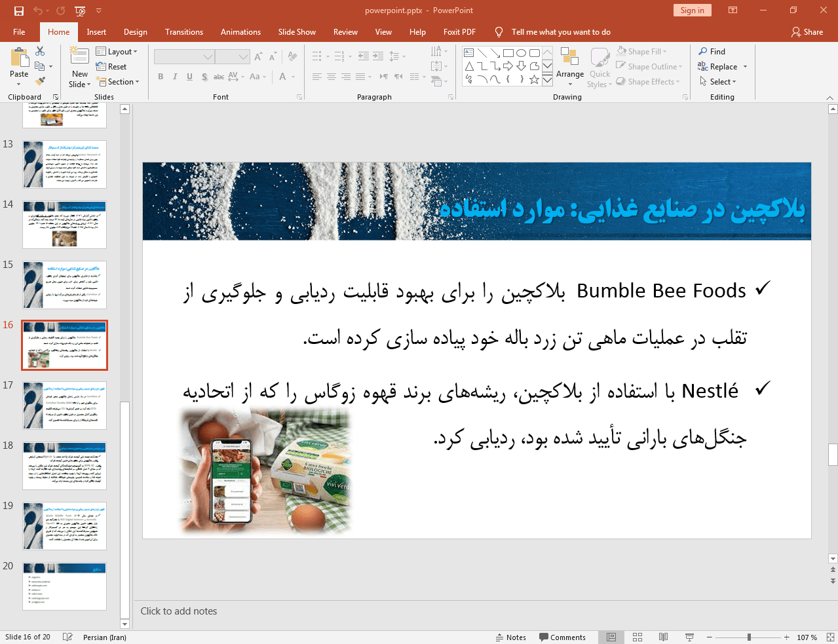This screenshot has height=644, width=838.
Task: Click the Share button
Action: pyautogui.click(x=807, y=32)
